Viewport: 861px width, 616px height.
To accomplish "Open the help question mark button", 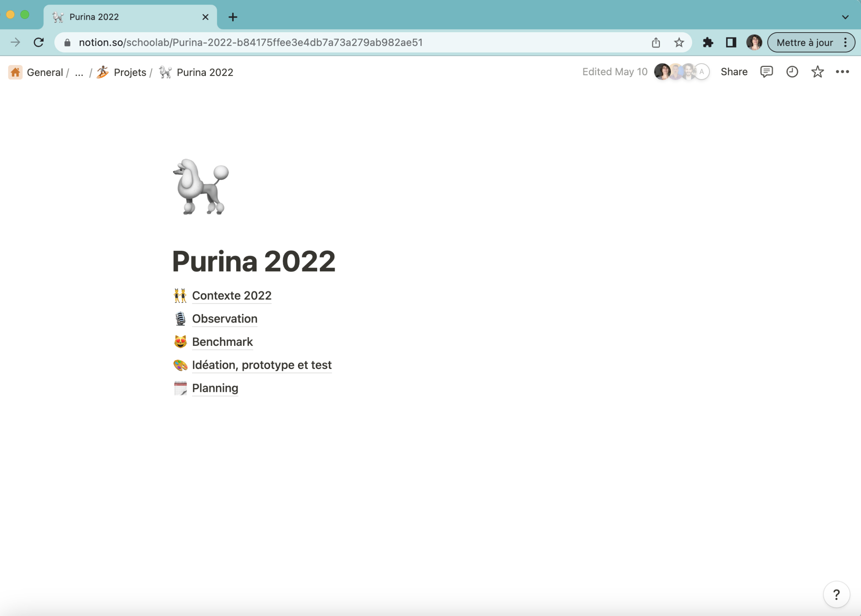I will click(x=836, y=594).
